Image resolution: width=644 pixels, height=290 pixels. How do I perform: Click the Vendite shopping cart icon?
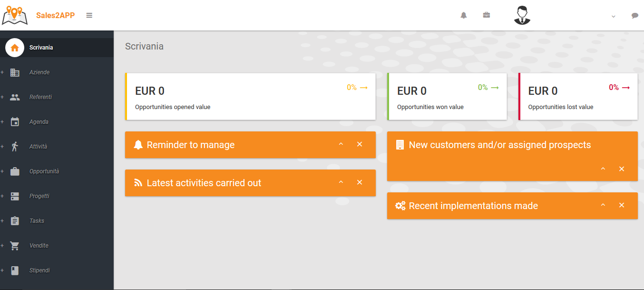pos(15,246)
